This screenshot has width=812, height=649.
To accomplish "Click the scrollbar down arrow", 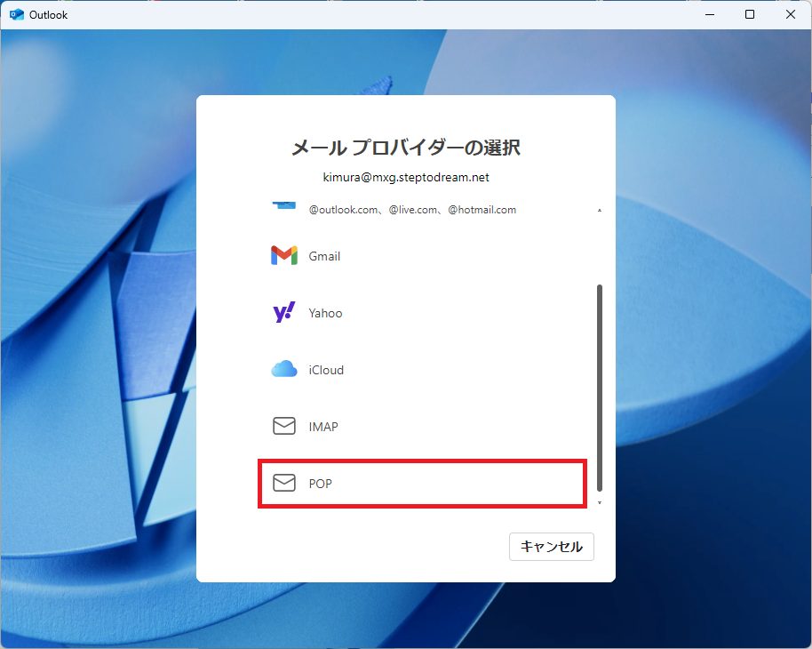I will pyautogui.click(x=600, y=503).
